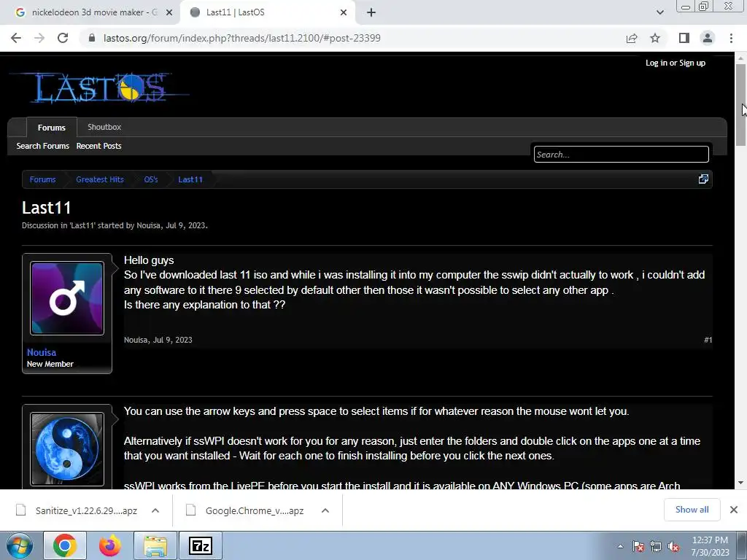Close the nickelodeon 3d movie maker tab
The image size is (747, 560).
(x=169, y=12)
